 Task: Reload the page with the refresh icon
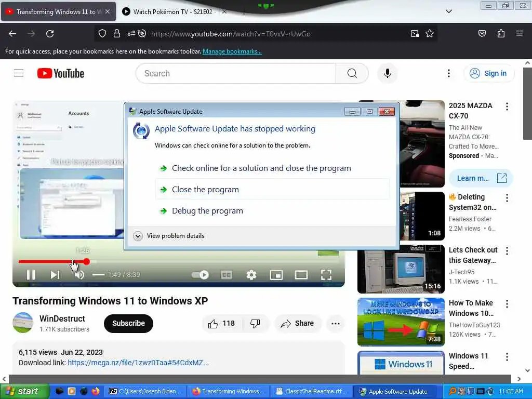pyautogui.click(x=50, y=34)
